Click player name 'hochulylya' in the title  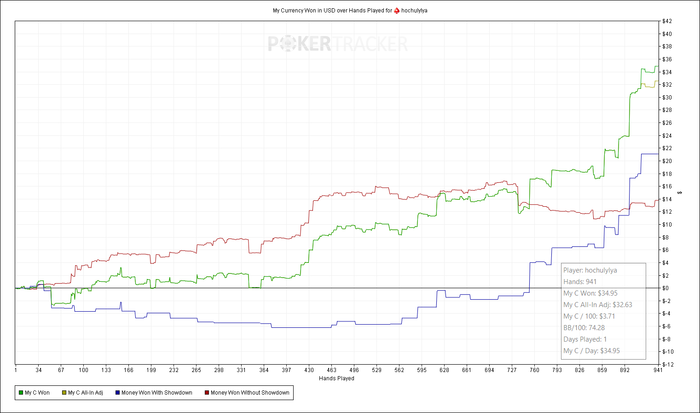pyautogui.click(x=414, y=10)
